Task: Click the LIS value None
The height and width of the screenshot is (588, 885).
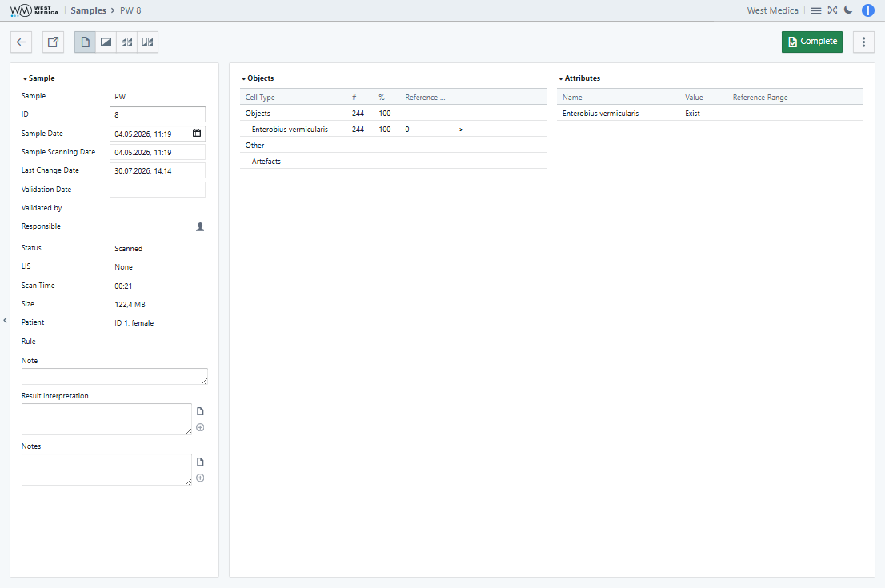Action: (123, 267)
